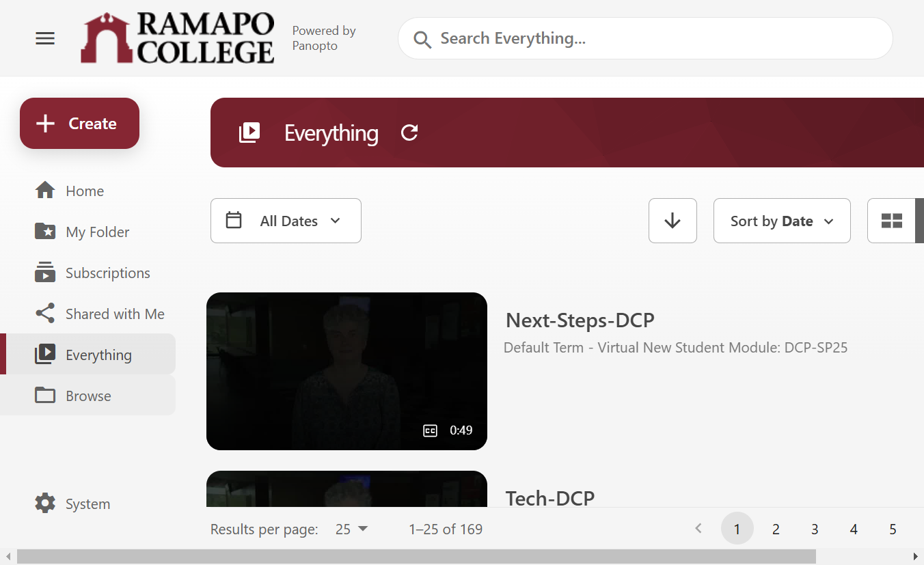Open Browse folders in sidebar
Image resolution: width=924 pixels, height=565 pixels.
87,395
